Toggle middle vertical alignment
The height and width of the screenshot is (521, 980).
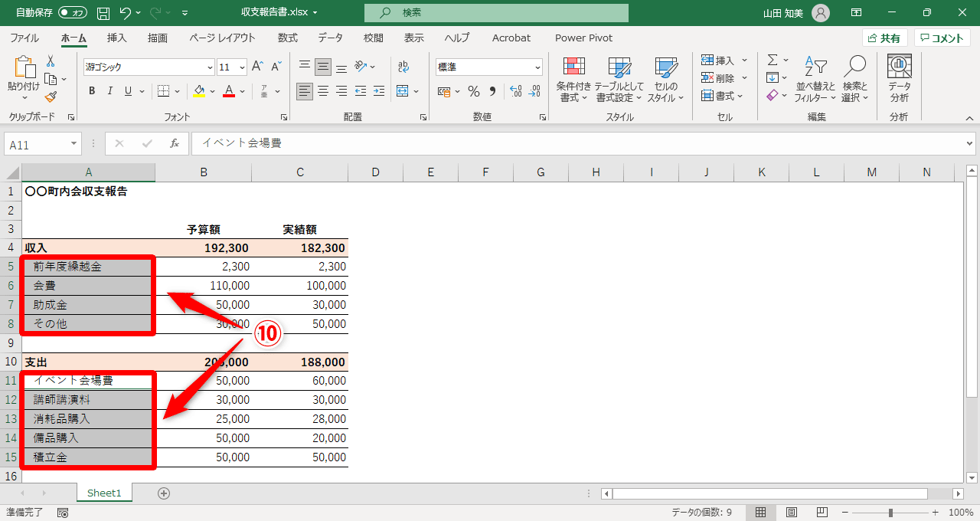[323, 67]
